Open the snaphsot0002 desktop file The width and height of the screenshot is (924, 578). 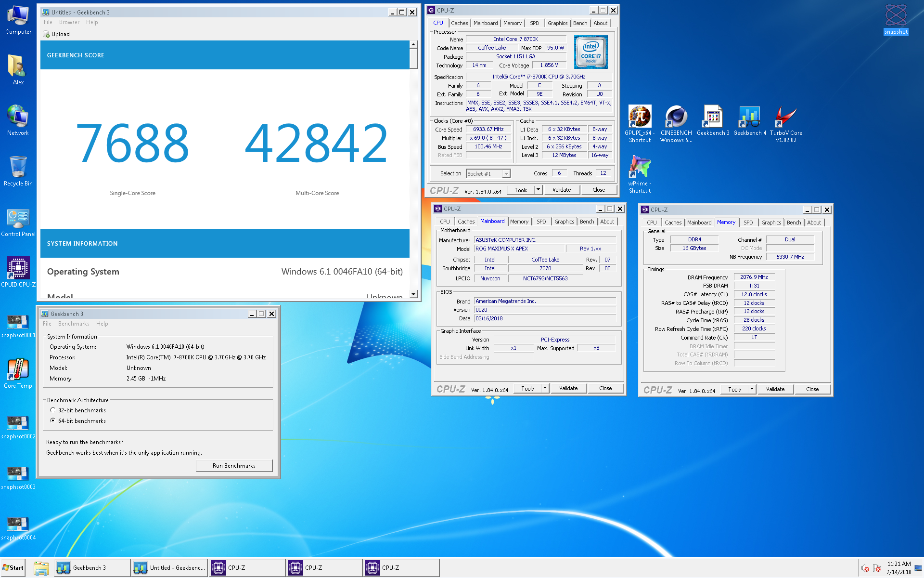click(18, 427)
